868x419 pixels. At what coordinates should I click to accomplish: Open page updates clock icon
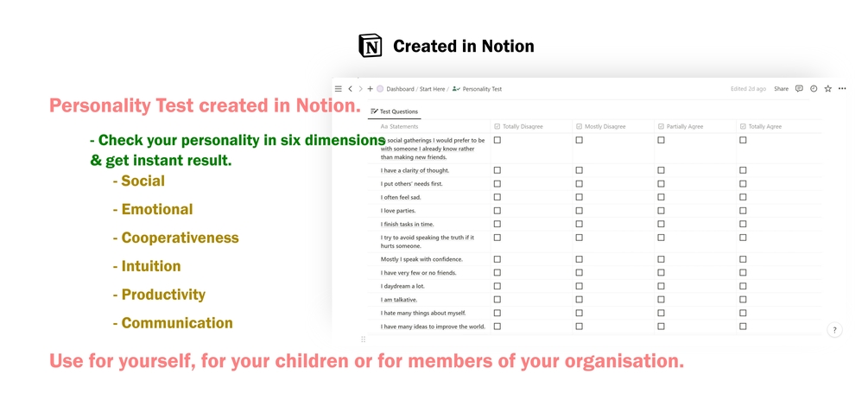[814, 89]
